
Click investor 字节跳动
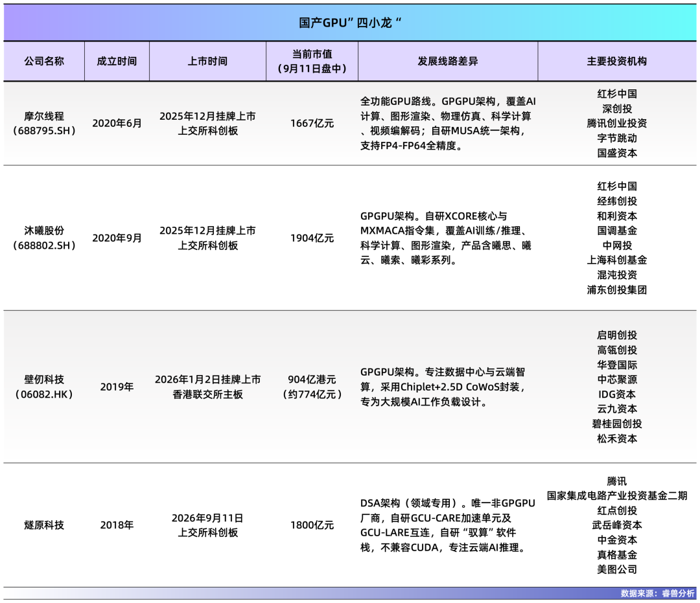[617, 138]
